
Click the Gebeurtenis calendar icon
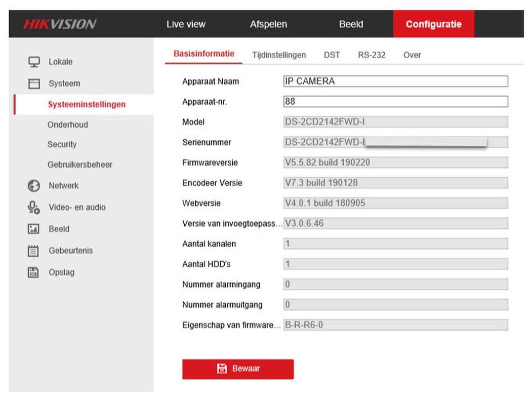[33, 251]
